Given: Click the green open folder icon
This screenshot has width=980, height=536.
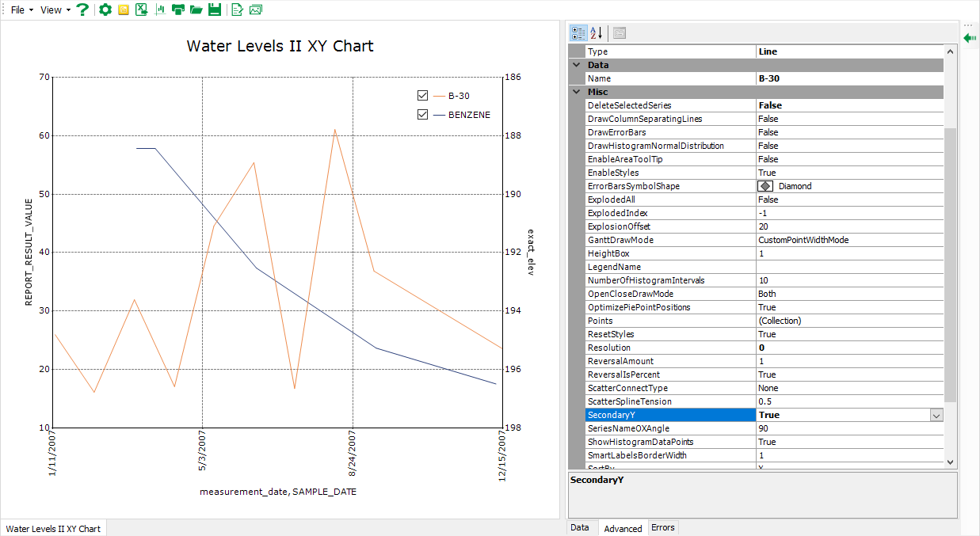Looking at the screenshot, I should click(196, 10).
